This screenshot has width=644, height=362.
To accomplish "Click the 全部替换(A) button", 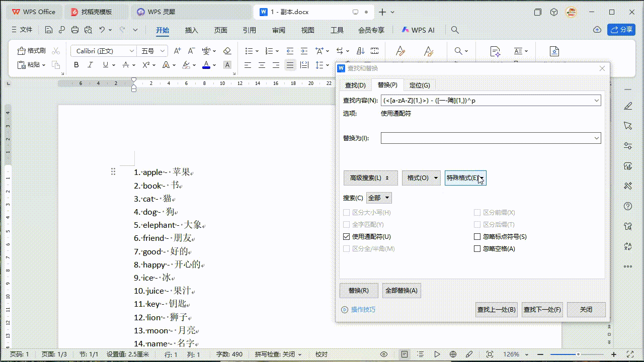I will (401, 291).
